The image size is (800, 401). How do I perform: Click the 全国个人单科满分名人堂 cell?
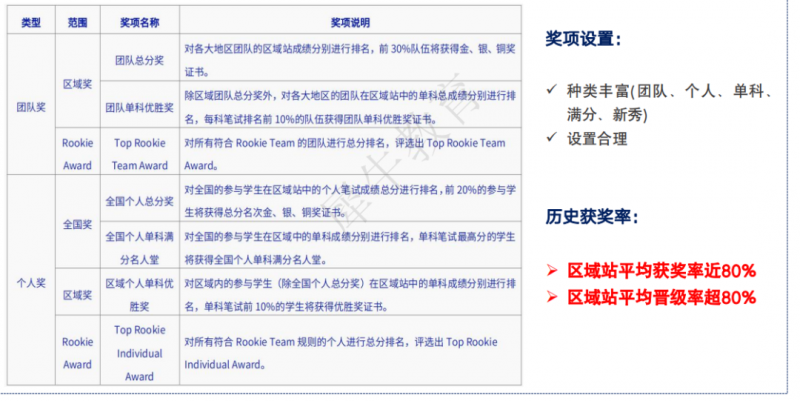click(x=140, y=248)
